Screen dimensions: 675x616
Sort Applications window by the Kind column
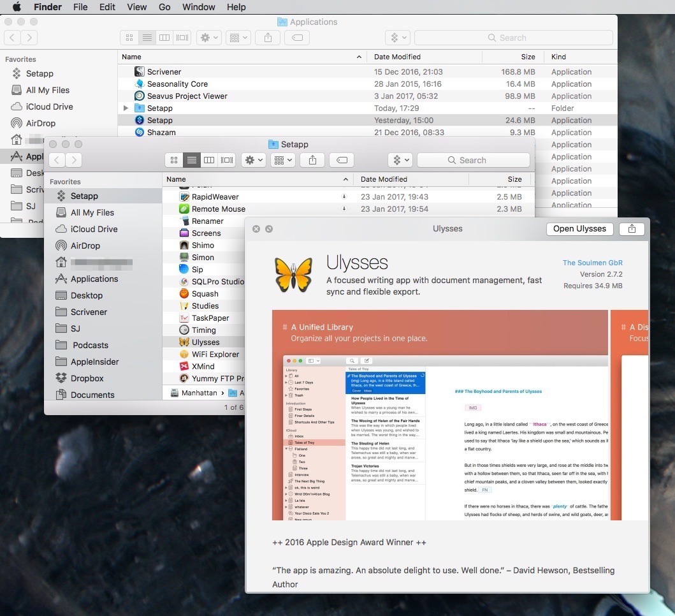[x=580, y=57]
